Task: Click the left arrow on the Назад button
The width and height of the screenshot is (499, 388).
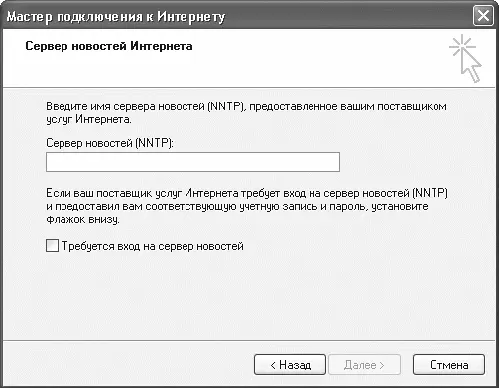Action: 273,365
